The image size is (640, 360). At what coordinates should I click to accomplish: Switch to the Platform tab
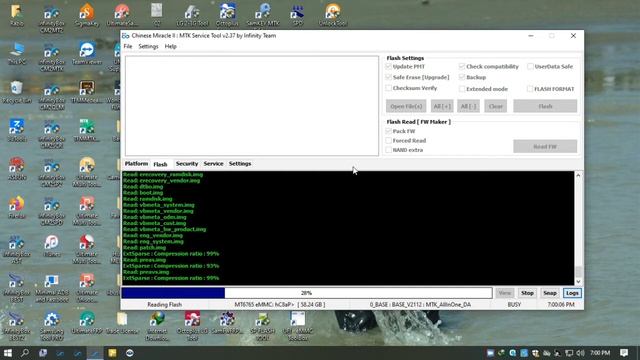136,163
